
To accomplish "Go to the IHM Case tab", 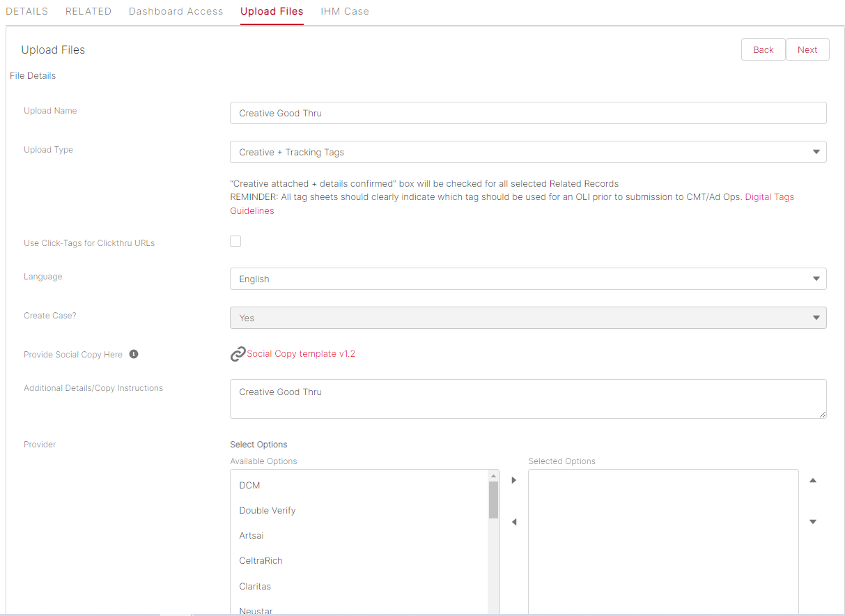I will 345,11.
